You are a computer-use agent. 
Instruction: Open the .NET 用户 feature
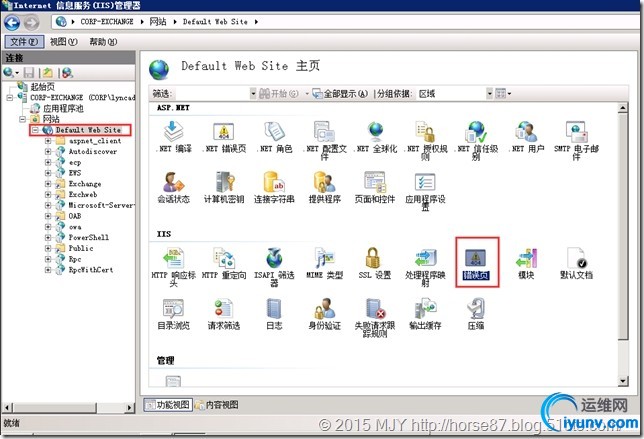(x=526, y=137)
